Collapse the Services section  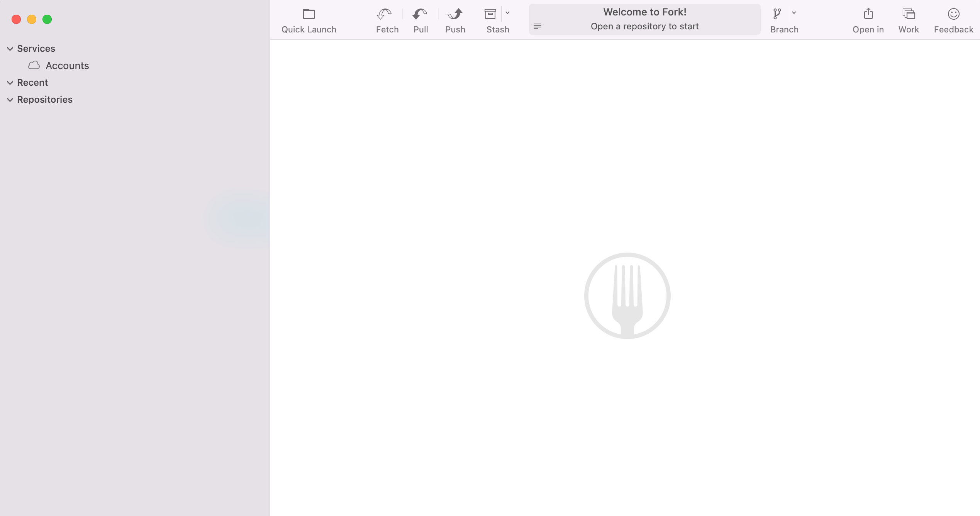pos(10,49)
